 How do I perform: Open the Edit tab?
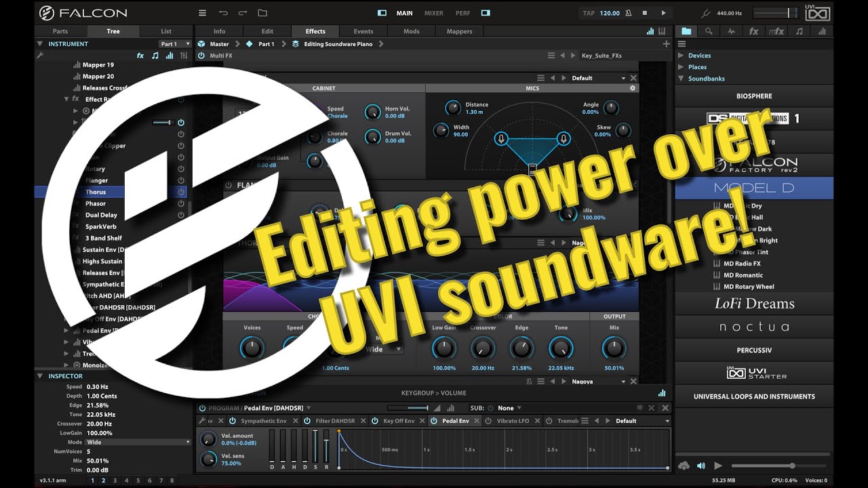coord(267,31)
